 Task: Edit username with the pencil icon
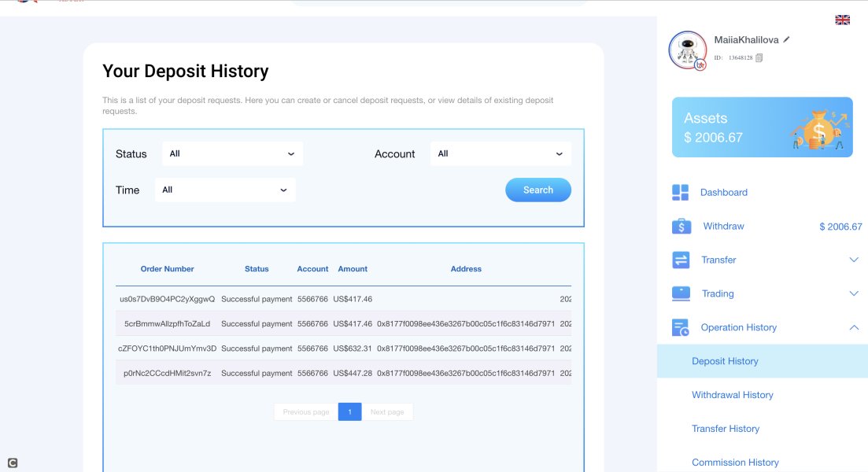click(x=787, y=39)
